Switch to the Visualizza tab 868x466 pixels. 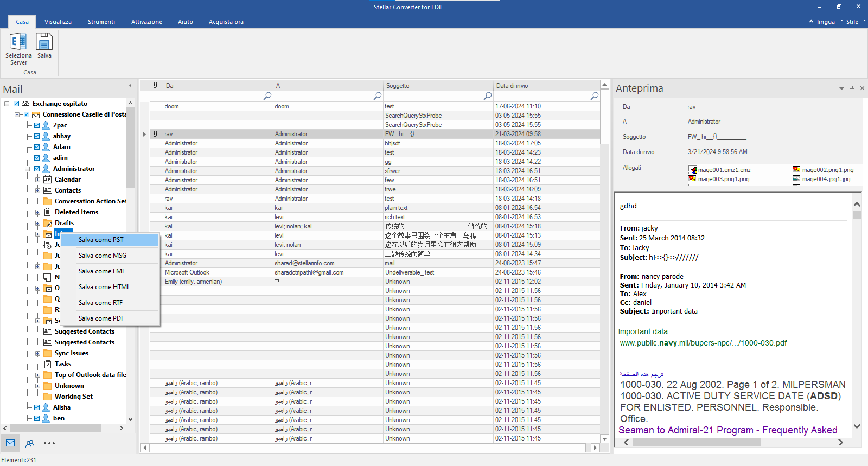pos(58,22)
